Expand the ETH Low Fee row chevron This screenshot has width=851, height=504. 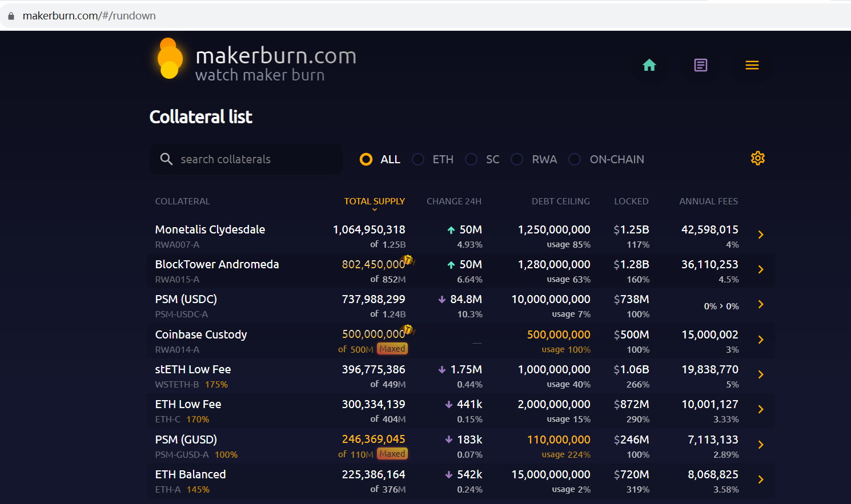point(761,409)
